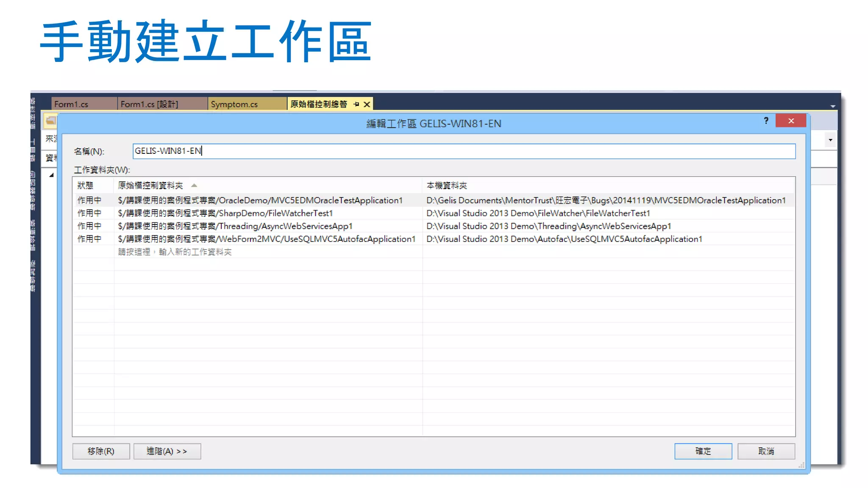The height and width of the screenshot is (488, 868).
Task: Open the document tab overflow dropdown arrow
Action: 832,106
